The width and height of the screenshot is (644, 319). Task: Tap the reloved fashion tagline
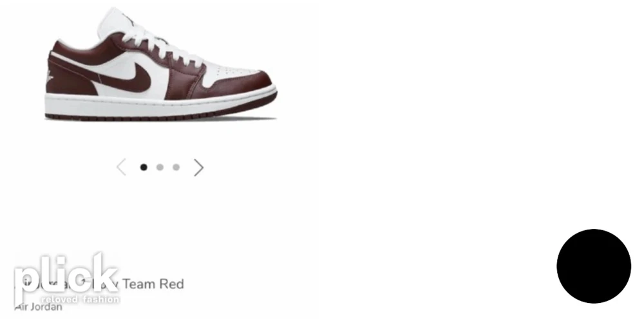point(80,299)
